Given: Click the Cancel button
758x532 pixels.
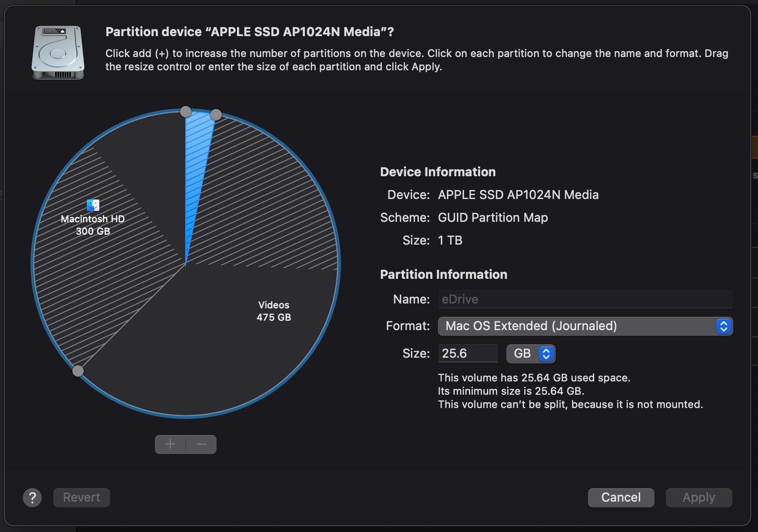Looking at the screenshot, I should (621, 497).
